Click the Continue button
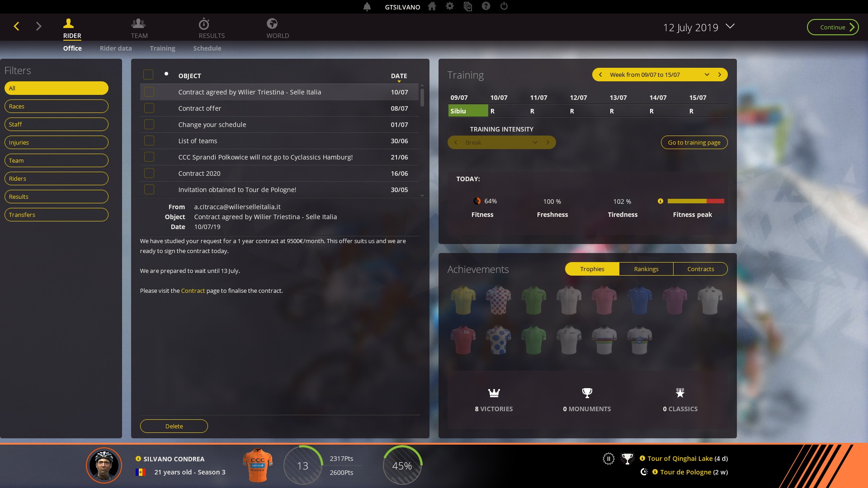 click(x=833, y=28)
